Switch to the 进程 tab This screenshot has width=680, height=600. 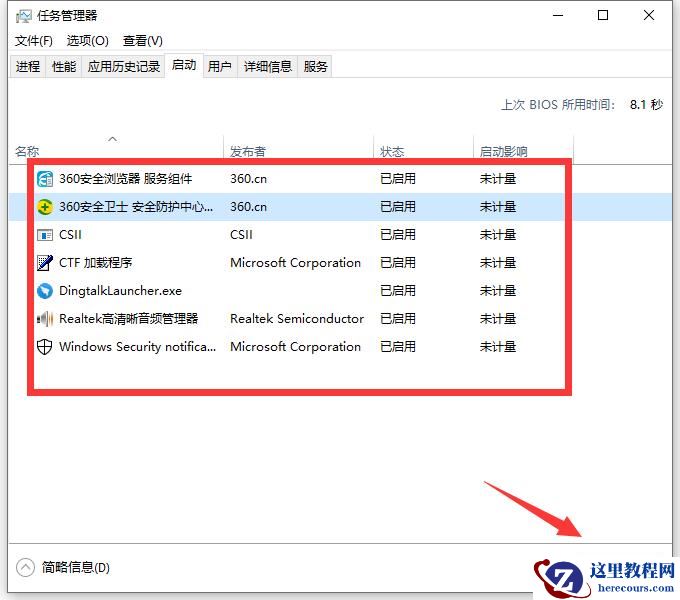pos(28,66)
